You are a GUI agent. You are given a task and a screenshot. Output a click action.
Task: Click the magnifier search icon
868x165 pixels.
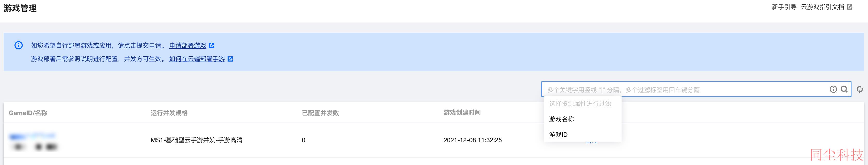[844, 89]
